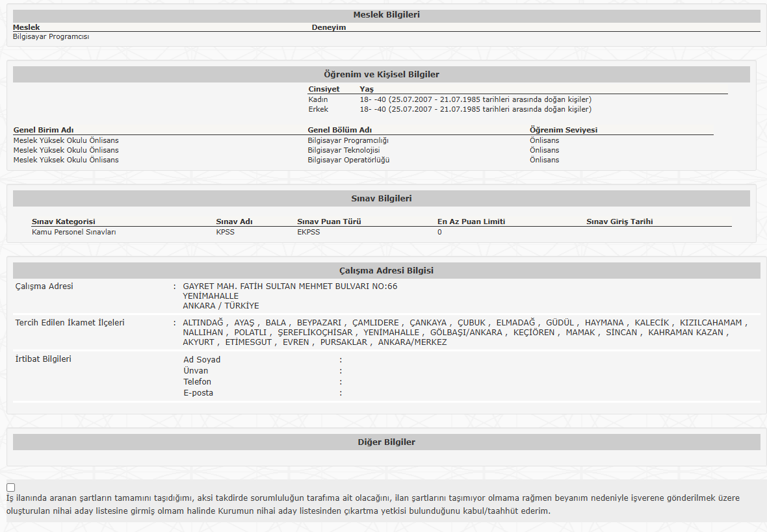Viewport: 767px width, 532px height.
Task: Click the Diğer Bilgiler section header
Action: point(386,442)
